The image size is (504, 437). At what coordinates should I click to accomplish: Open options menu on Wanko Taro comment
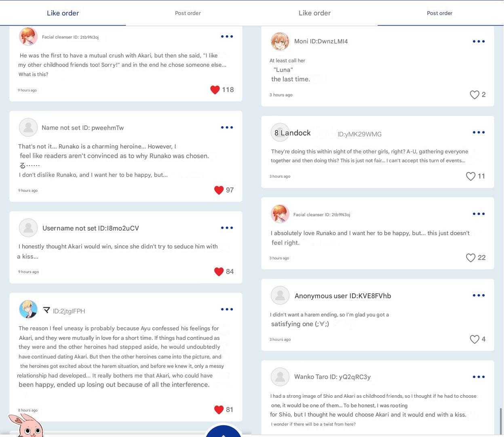click(x=479, y=377)
